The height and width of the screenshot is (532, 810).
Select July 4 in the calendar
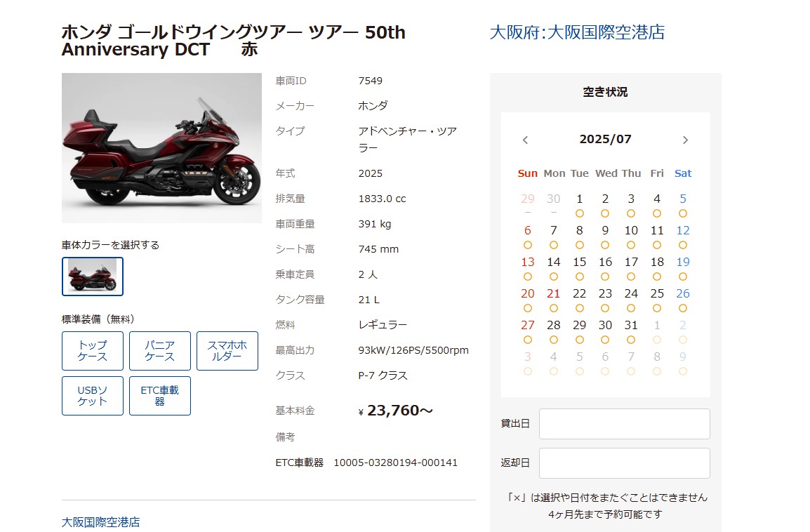click(657, 205)
